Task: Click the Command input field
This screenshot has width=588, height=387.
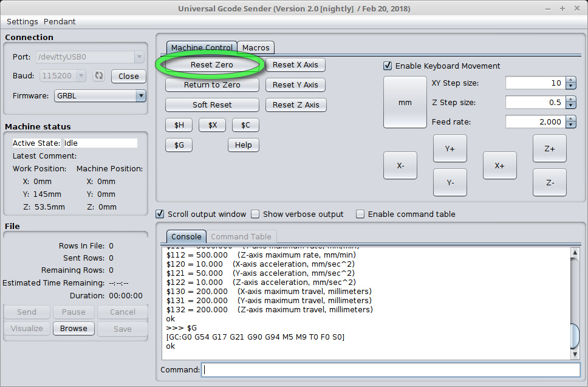Action: click(391, 369)
